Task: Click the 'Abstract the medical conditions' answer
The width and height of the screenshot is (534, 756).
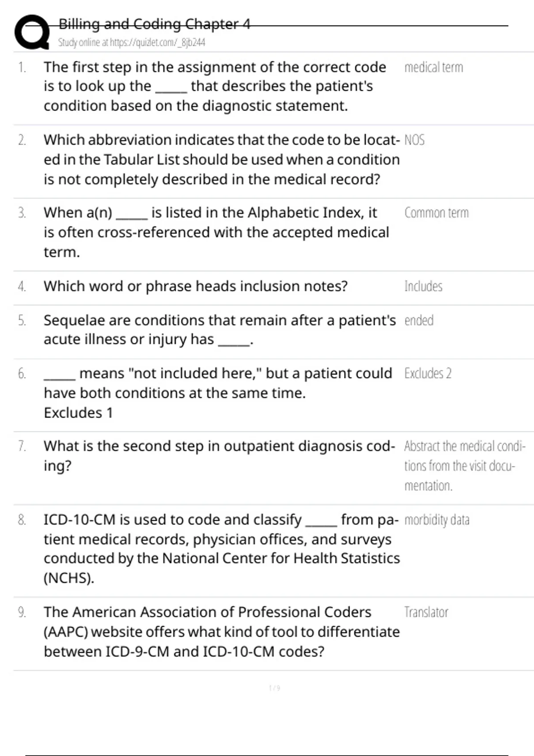Action: tap(464, 466)
